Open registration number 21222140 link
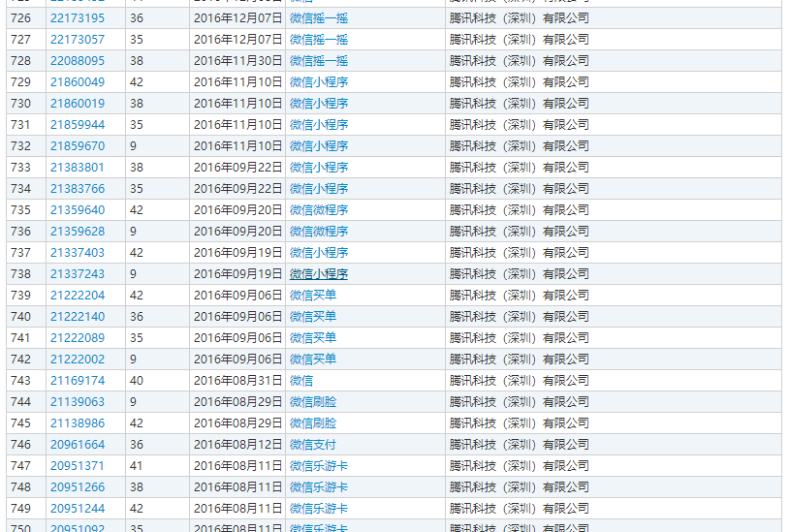The height and width of the screenshot is (532, 790). click(x=78, y=317)
